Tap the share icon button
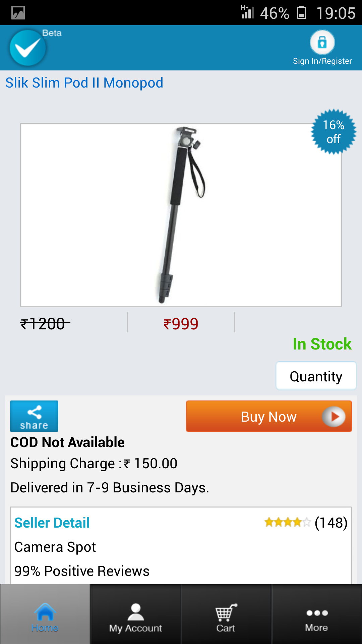362x644 pixels. click(34, 416)
